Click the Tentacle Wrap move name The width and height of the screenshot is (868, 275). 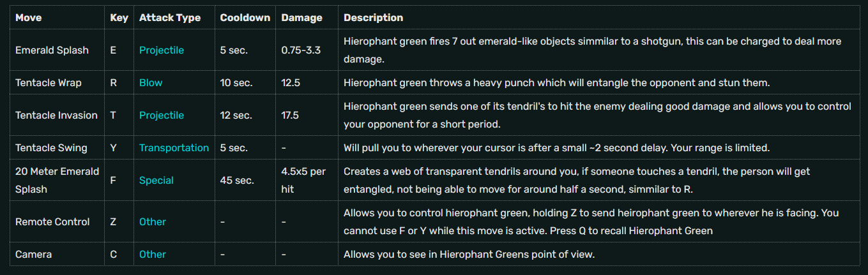pyautogui.click(x=49, y=82)
